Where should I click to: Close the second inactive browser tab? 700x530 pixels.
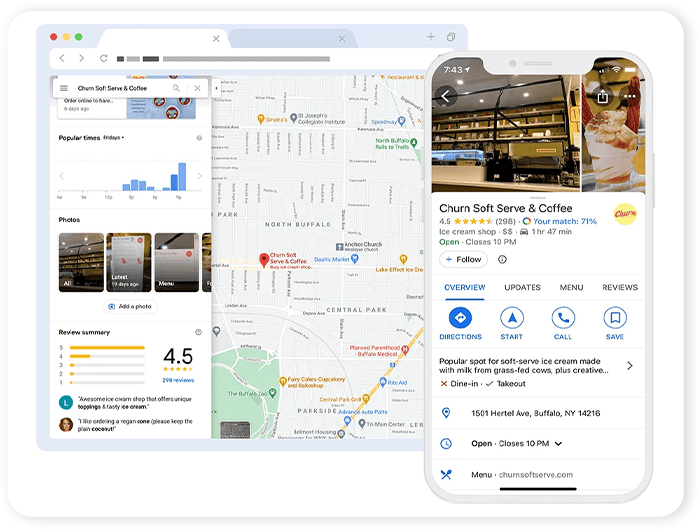(x=342, y=39)
